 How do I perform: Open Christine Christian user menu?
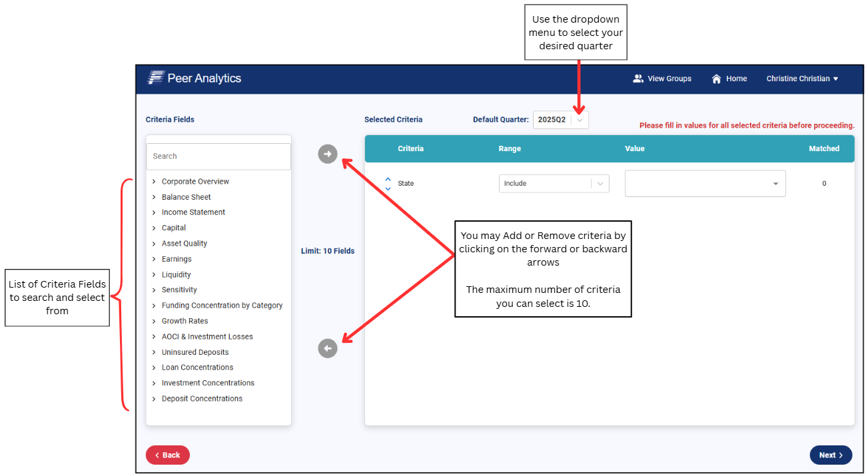(x=802, y=79)
